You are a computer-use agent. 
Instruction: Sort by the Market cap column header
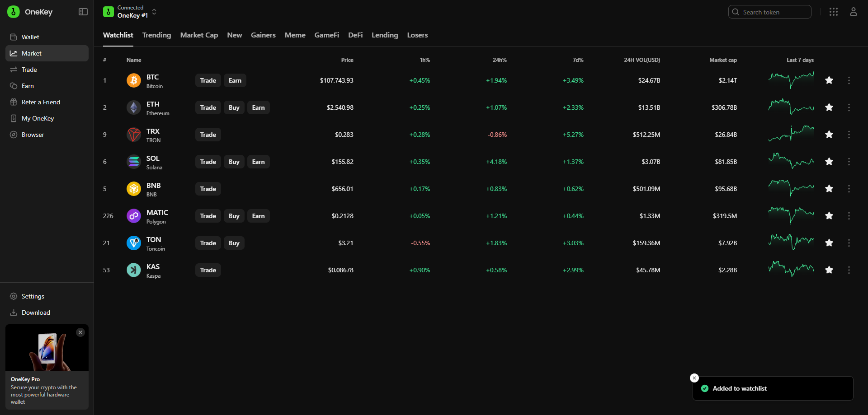pyautogui.click(x=723, y=60)
